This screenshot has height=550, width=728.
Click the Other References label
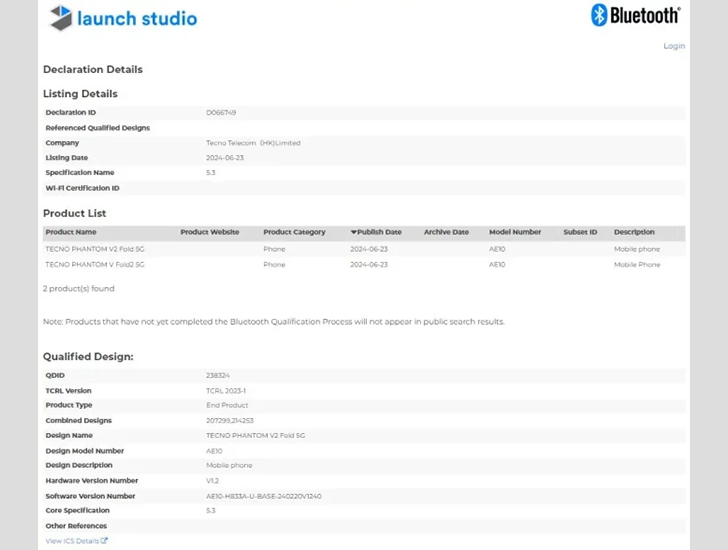(x=76, y=526)
